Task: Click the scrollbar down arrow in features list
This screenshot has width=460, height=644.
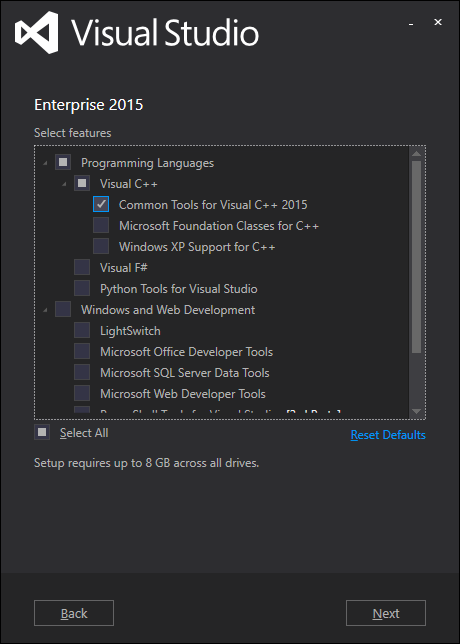Action: tap(416, 411)
